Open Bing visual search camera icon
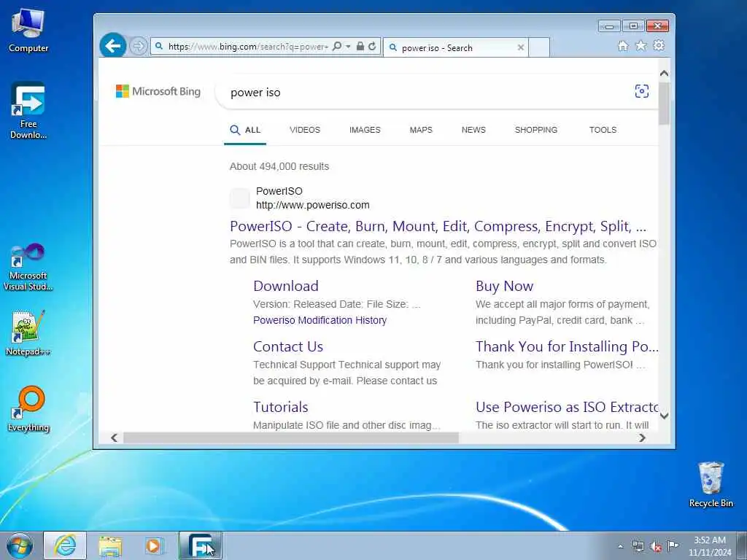 click(x=642, y=91)
